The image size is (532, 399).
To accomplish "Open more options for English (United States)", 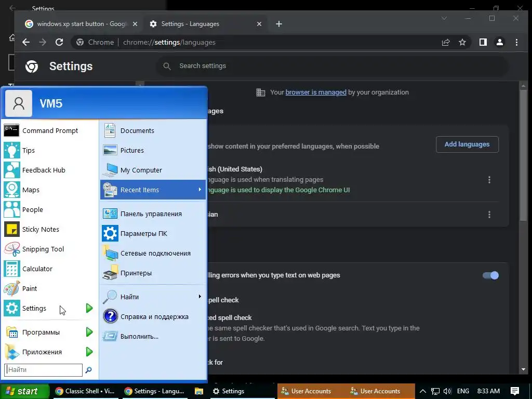I will pos(489,179).
